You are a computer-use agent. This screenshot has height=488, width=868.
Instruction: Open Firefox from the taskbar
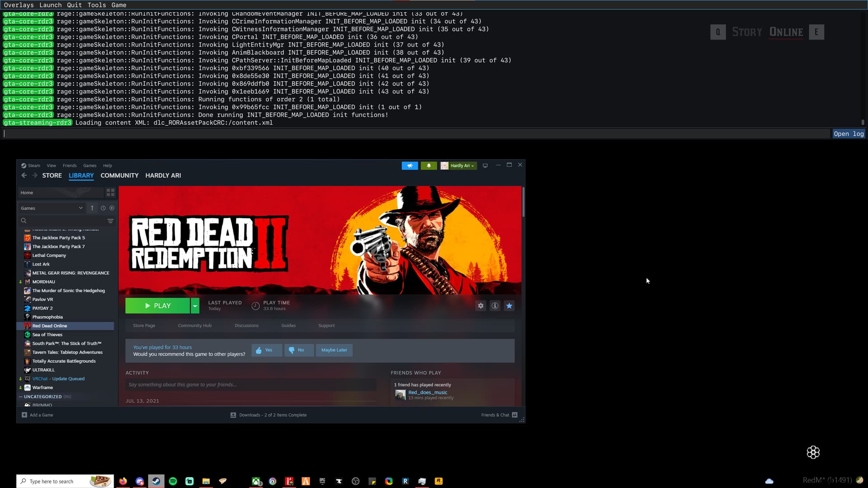tap(123, 481)
